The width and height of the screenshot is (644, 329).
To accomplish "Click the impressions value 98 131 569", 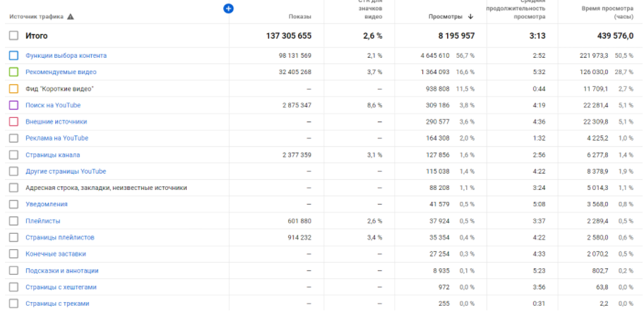I will (x=295, y=56).
